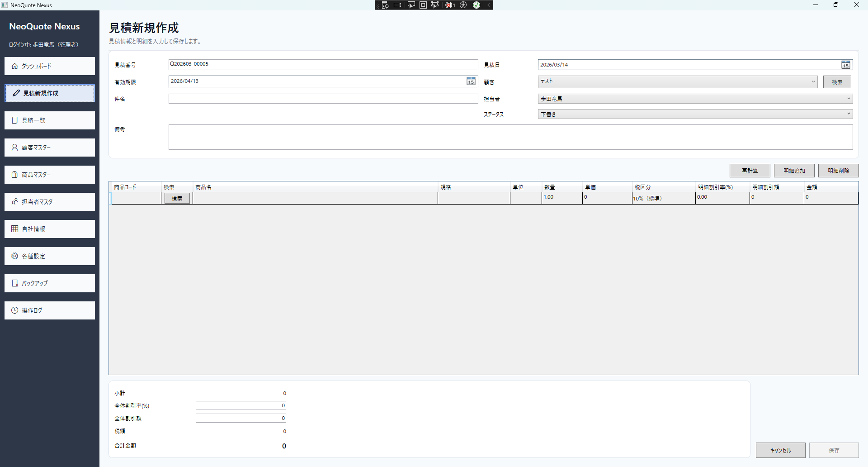Select 見積新規作成 in sidebar
Viewport: 868px width, 467px height.
pos(50,93)
